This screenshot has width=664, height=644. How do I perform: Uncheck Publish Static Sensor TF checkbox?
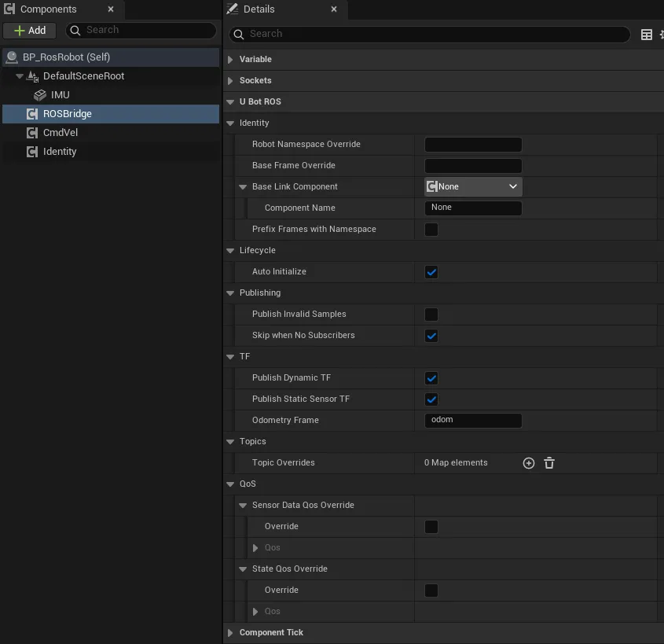pyautogui.click(x=431, y=399)
